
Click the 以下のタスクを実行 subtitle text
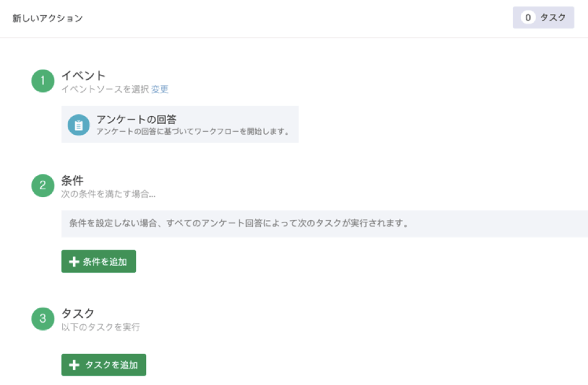[x=100, y=328]
